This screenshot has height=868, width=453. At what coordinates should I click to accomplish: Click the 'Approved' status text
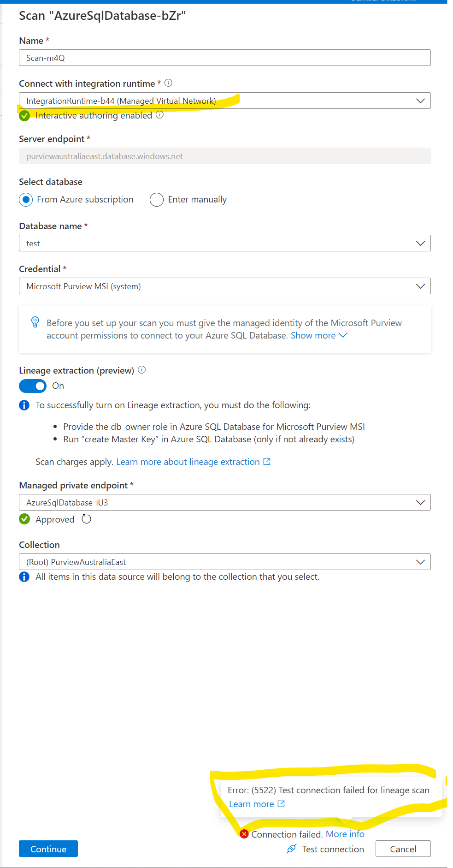tap(55, 519)
